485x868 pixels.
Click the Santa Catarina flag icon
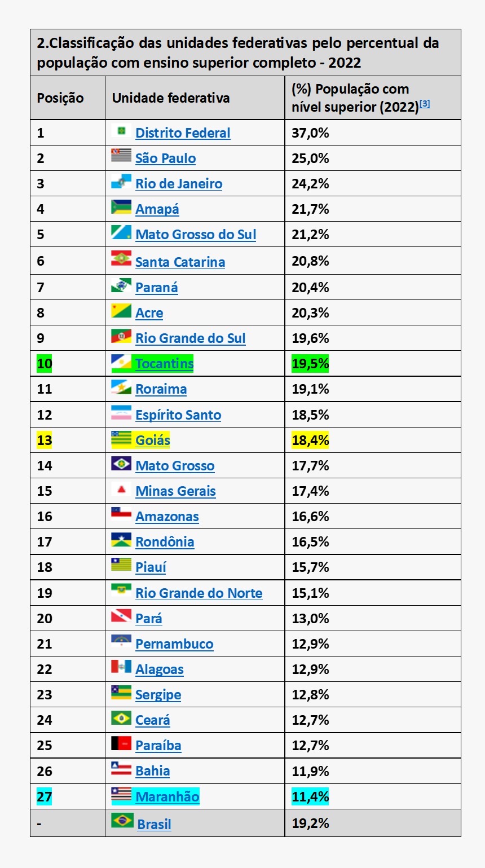point(121,259)
